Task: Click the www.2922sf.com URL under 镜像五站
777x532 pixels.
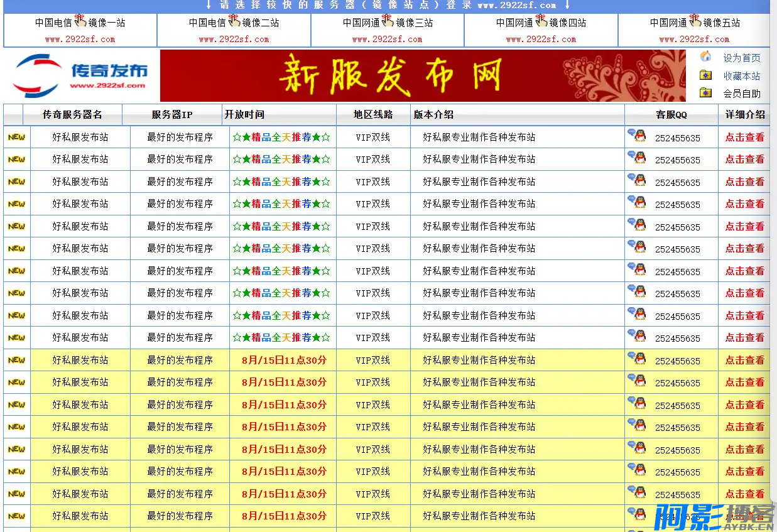Action: tap(695, 39)
